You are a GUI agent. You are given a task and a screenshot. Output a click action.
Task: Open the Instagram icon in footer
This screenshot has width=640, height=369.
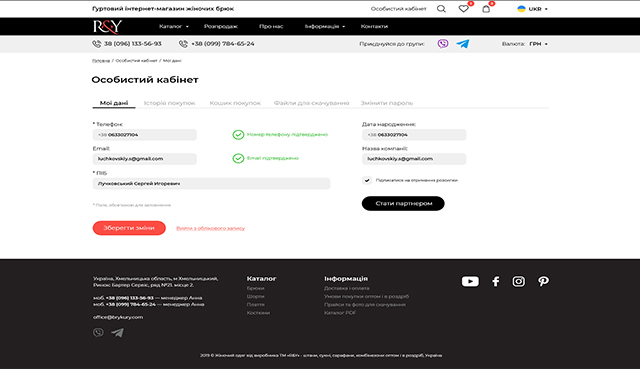(x=519, y=281)
